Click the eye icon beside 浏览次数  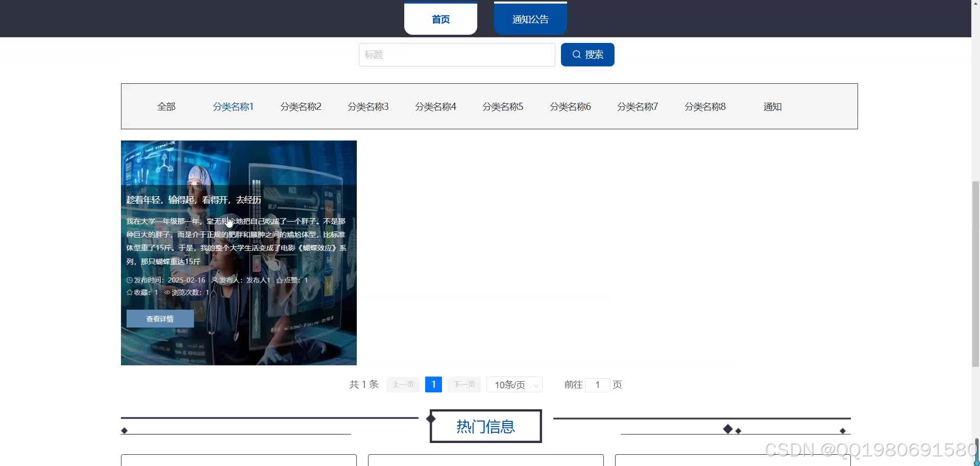pos(166,292)
